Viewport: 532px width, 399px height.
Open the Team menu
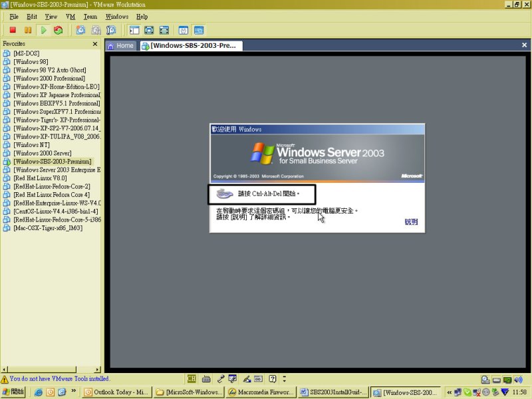coord(90,17)
